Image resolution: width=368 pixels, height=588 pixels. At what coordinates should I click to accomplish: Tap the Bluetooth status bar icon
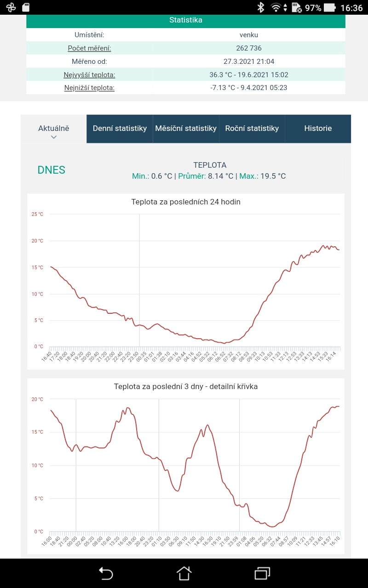pos(260,7)
